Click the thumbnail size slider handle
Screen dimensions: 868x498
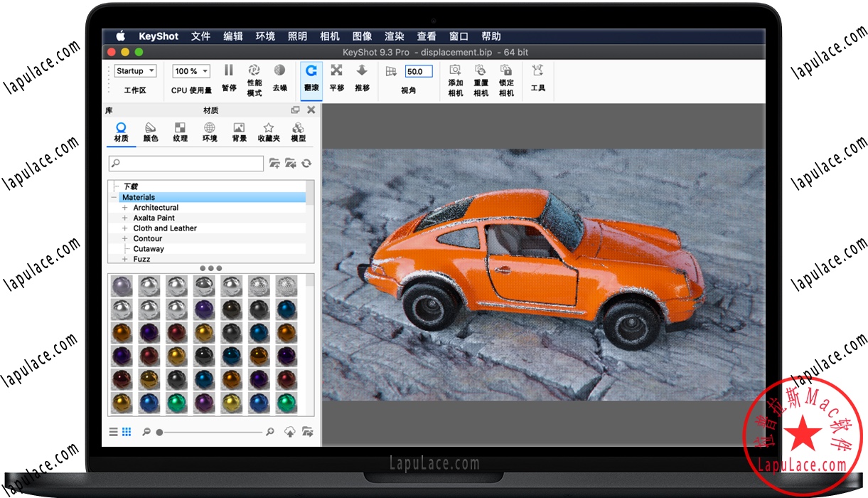(x=159, y=432)
